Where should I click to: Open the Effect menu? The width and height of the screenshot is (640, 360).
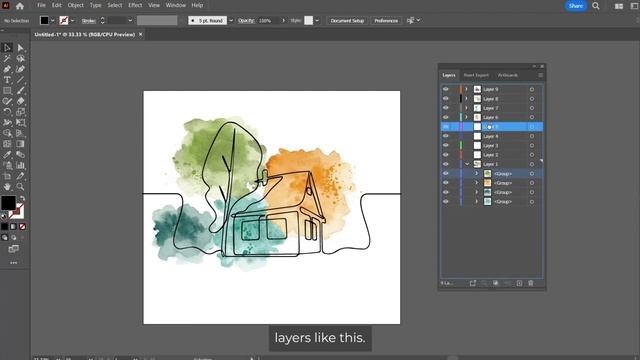[x=135, y=5]
